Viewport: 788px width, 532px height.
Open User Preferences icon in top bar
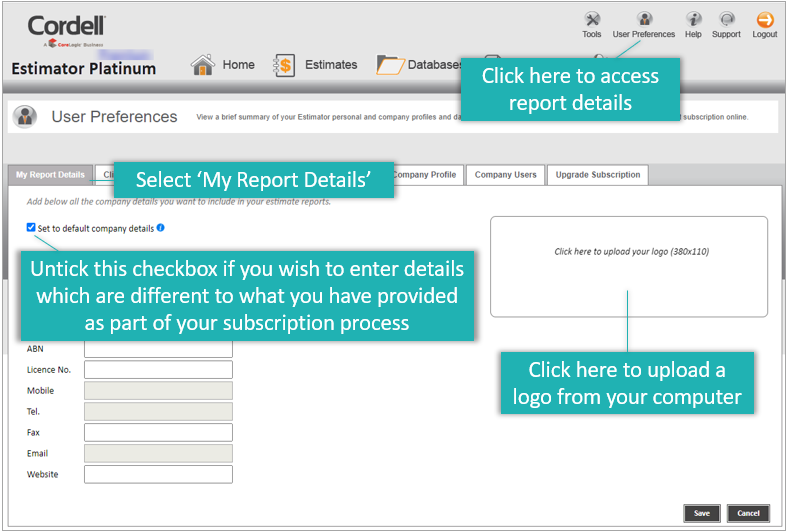click(x=644, y=20)
